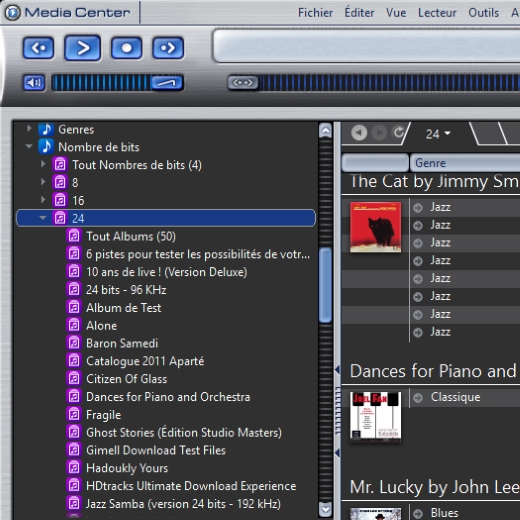The height and width of the screenshot is (520, 520).
Task: Select Album de Test
Action: [x=123, y=308]
